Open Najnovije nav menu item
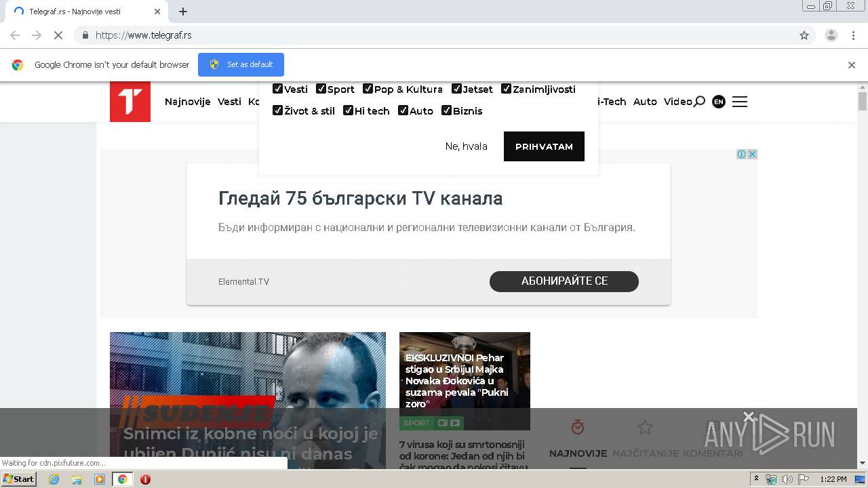 pyautogui.click(x=188, y=102)
